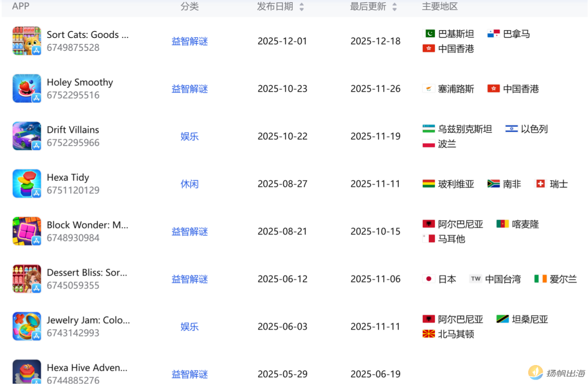Click the Dessert Bliss app icon

point(26,279)
